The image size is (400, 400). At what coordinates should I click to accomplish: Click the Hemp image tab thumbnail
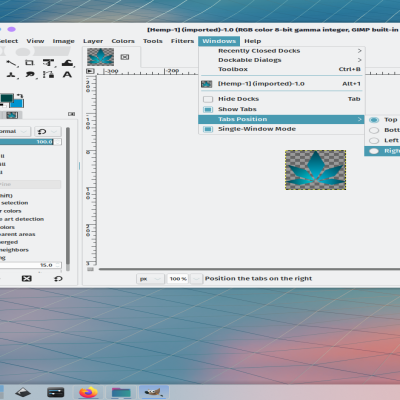coord(101,57)
